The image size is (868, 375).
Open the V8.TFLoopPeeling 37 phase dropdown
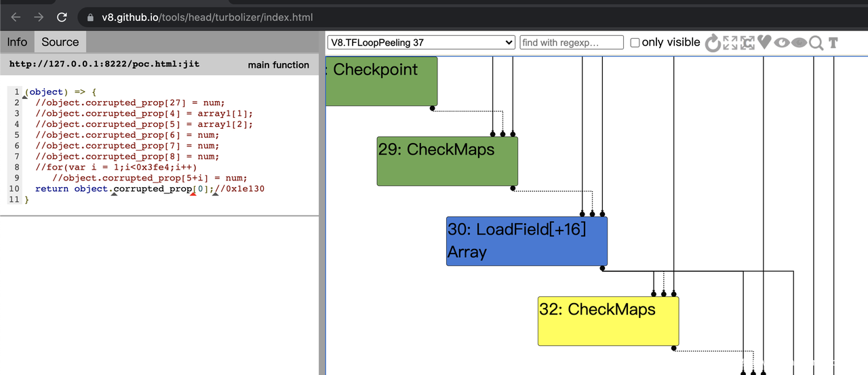point(421,43)
